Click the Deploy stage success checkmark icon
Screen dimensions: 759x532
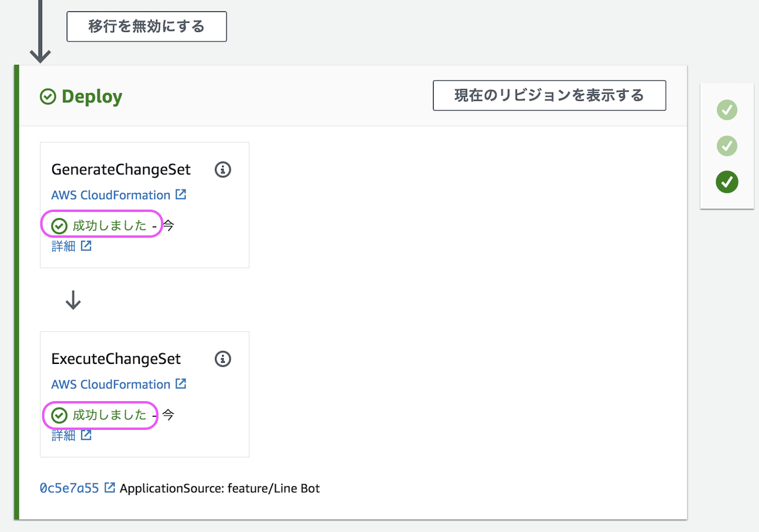click(48, 97)
